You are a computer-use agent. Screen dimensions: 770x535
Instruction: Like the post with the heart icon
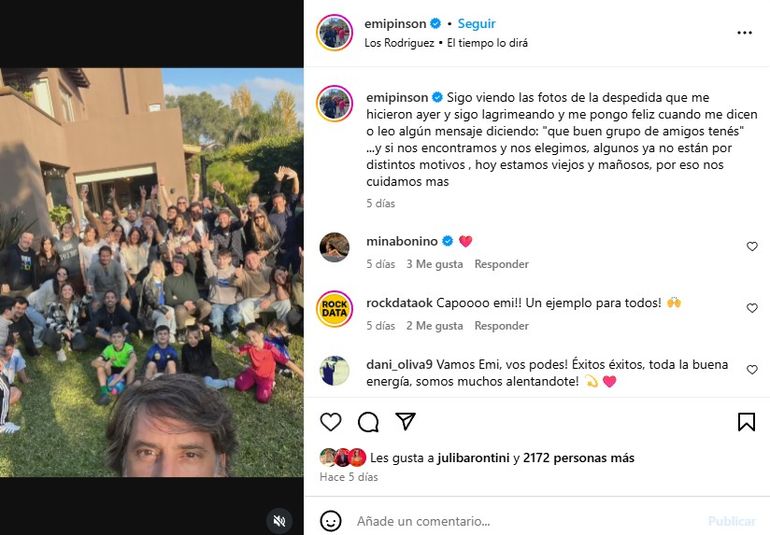(330, 422)
